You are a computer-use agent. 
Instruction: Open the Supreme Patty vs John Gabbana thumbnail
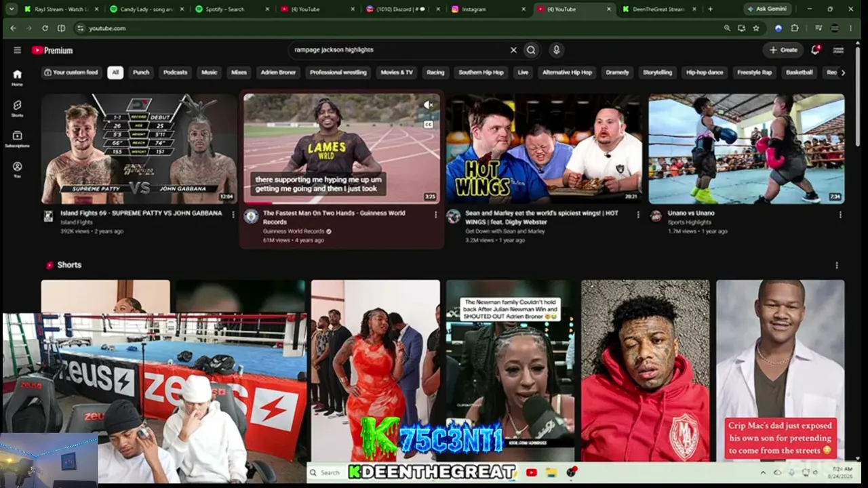139,149
